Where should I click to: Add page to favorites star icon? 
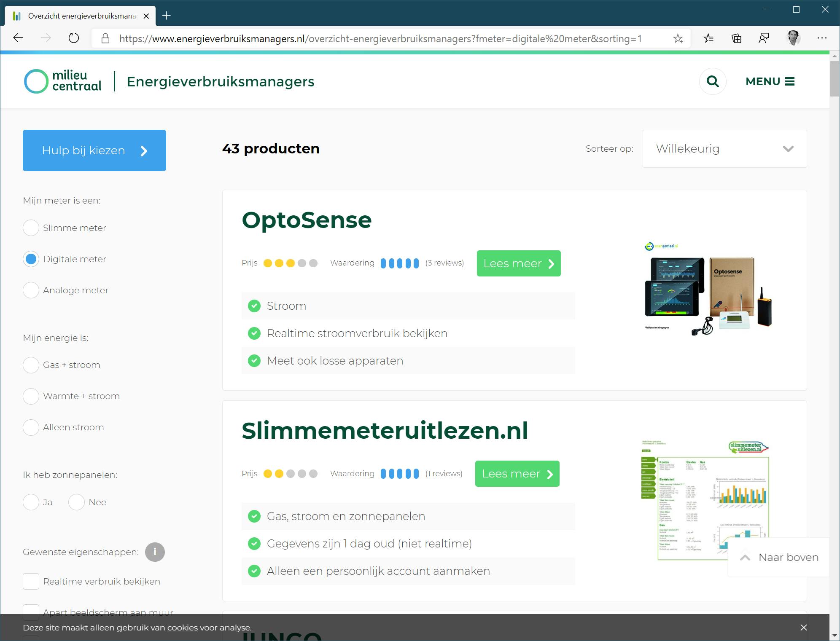(678, 39)
